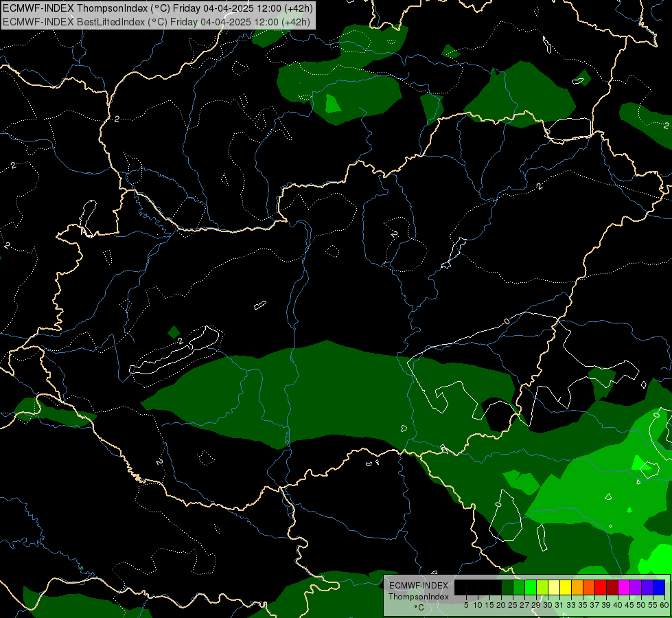672x618 pixels.
Task: Click legend tick value "29"
Action: tap(536, 605)
